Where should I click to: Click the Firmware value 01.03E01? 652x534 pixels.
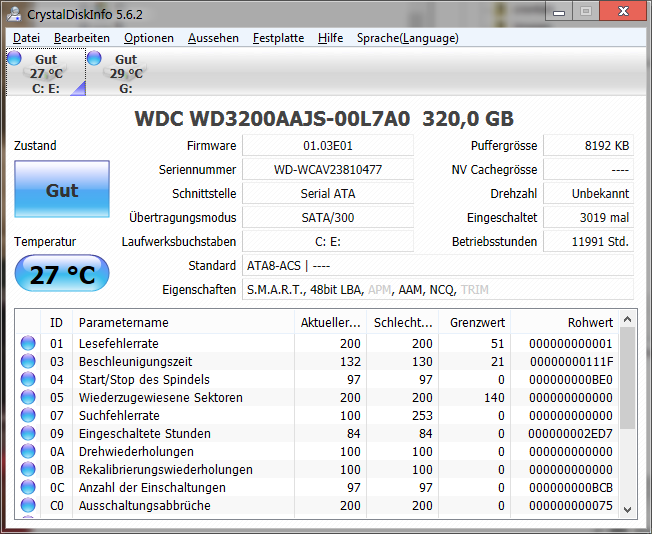[328, 146]
